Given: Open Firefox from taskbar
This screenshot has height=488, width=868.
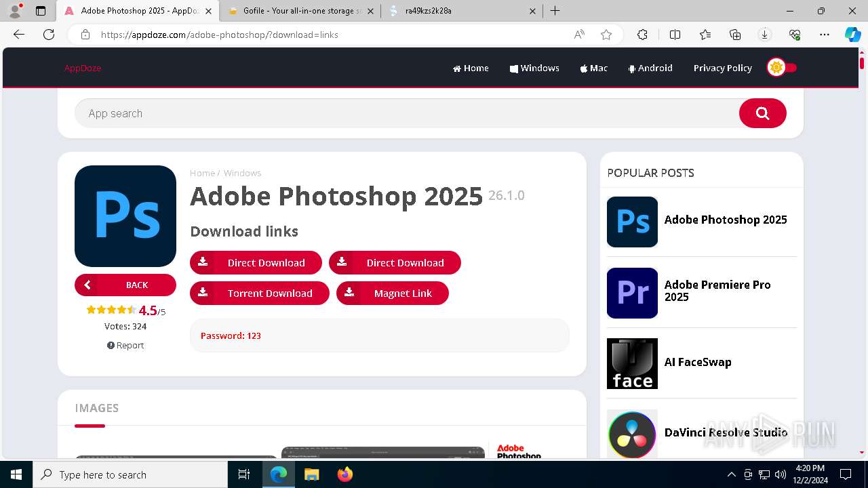Looking at the screenshot, I should pos(344,474).
